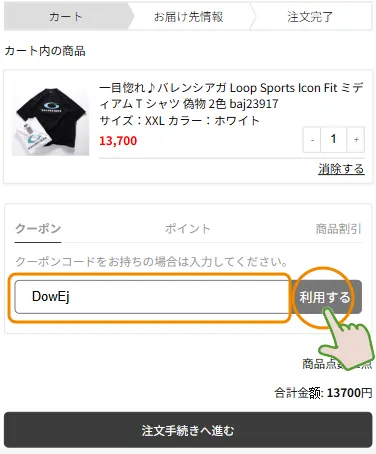
Task: Click the カート内の商品 heading
Action: pos(45,51)
